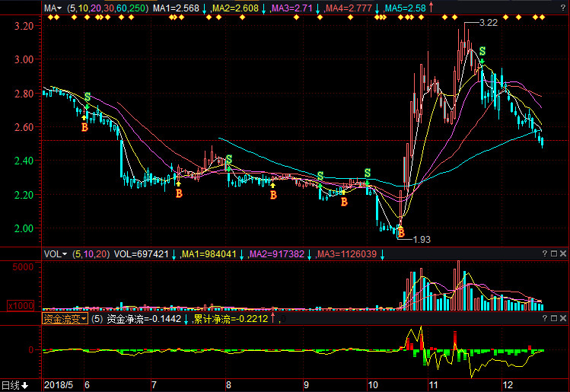Select the MA4=2.777 line label
Screen dimensions: 570x392
pos(349,8)
